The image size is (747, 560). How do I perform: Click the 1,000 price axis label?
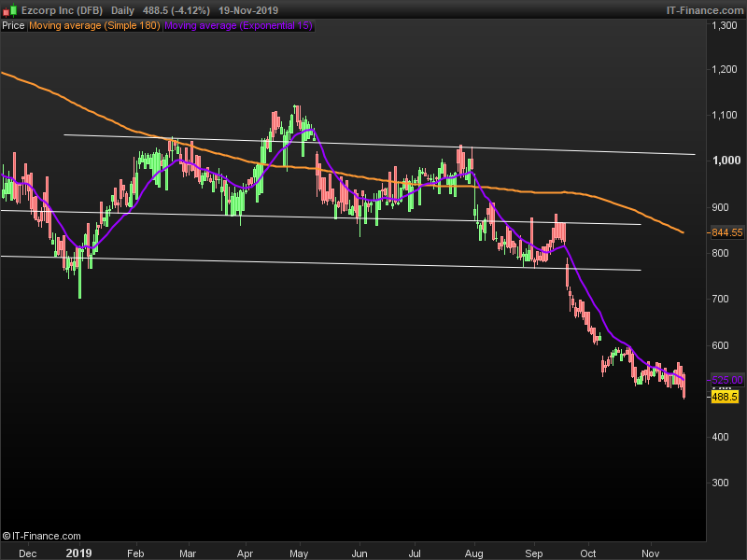coord(726,161)
